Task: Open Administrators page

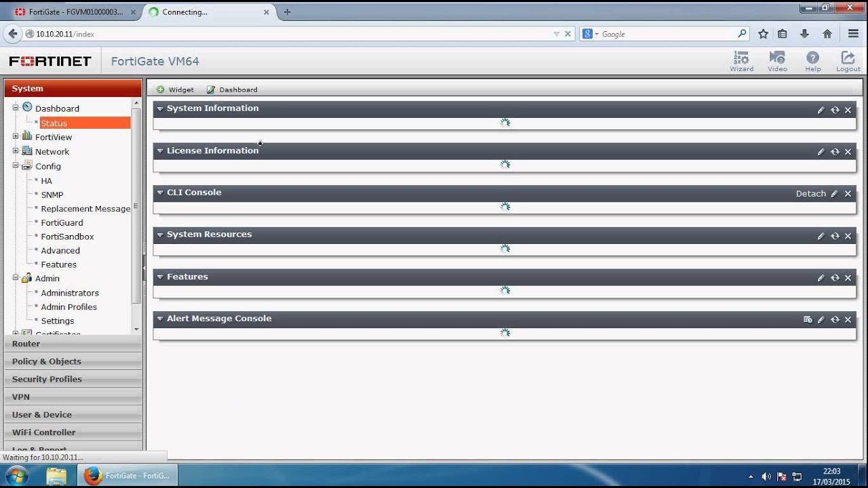Action: pyautogui.click(x=70, y=293)
